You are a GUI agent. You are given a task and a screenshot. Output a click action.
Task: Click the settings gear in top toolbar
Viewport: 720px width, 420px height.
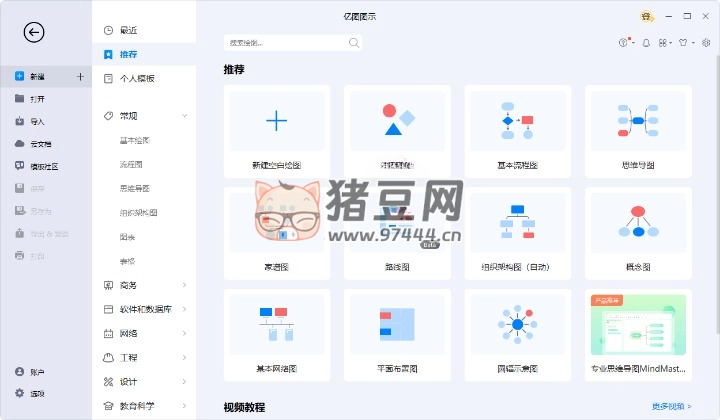click(x=706, y=43)
